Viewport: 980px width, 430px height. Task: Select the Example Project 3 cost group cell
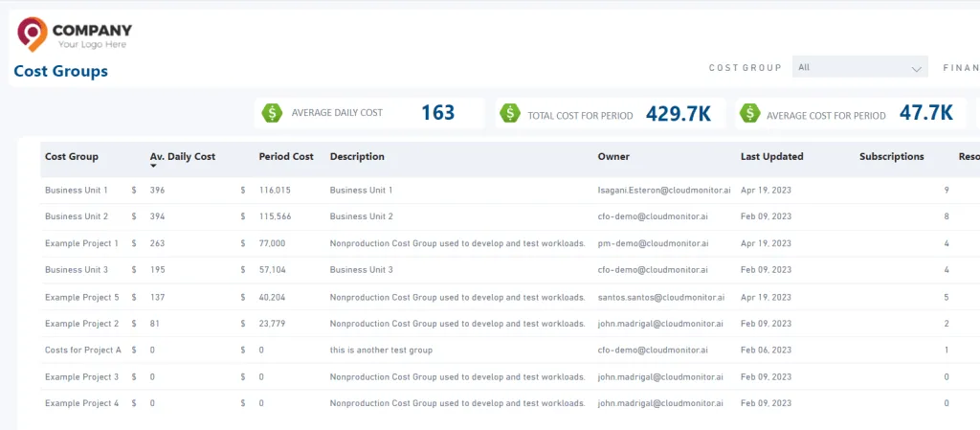coord(82,377)
